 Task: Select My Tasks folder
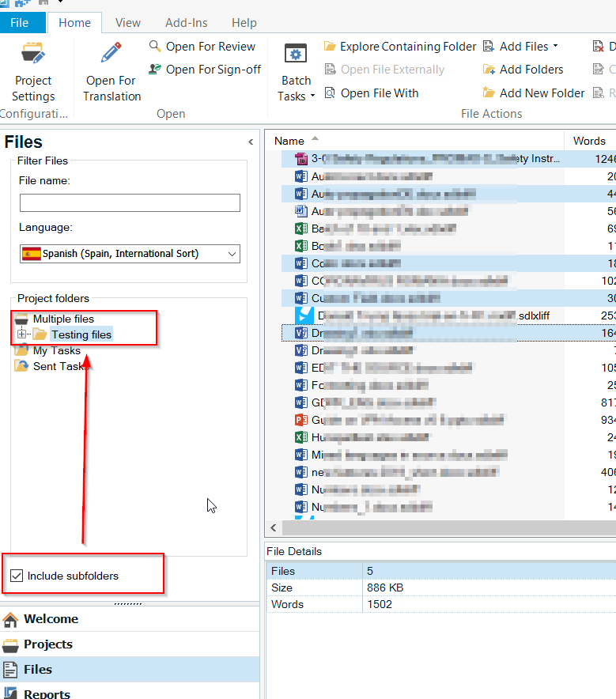(57, 351)
